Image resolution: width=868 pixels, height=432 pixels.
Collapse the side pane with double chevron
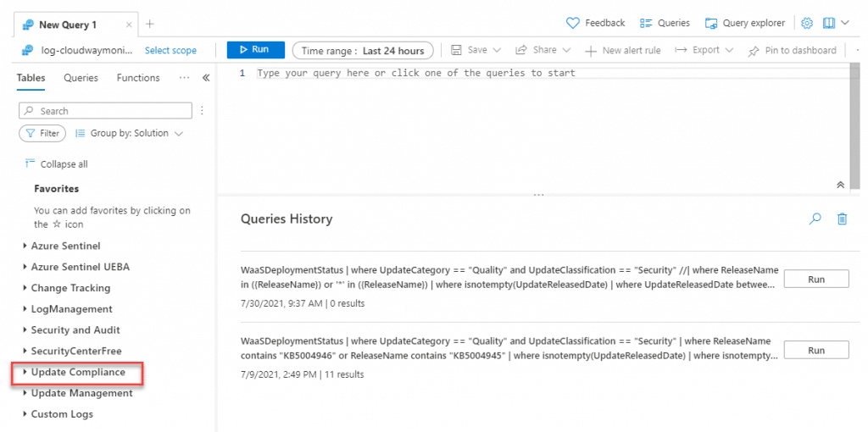click(x=206, y=78)
